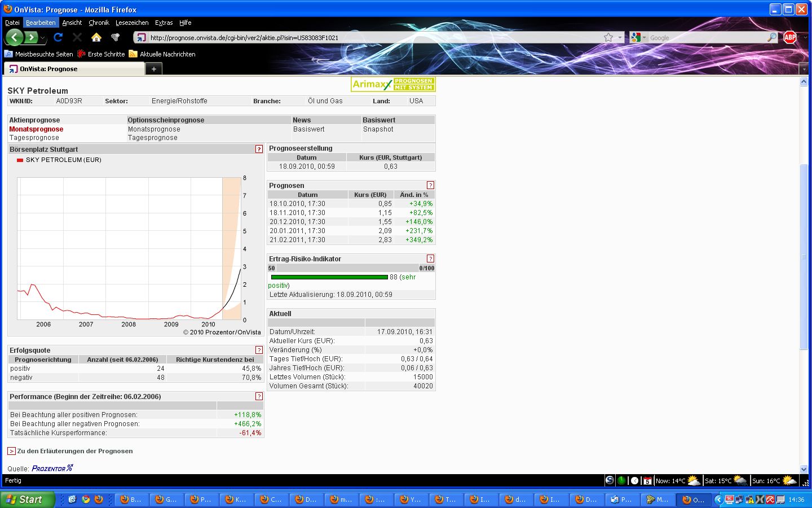Select the OnVista: Prognose tab
This screenshot has width=812, height=508.
point(73,68)
